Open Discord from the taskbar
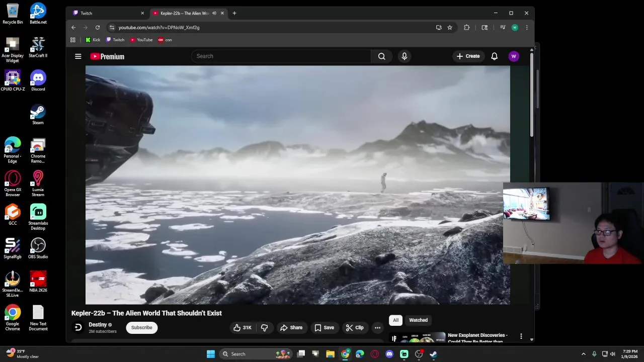 click(389, 354)
